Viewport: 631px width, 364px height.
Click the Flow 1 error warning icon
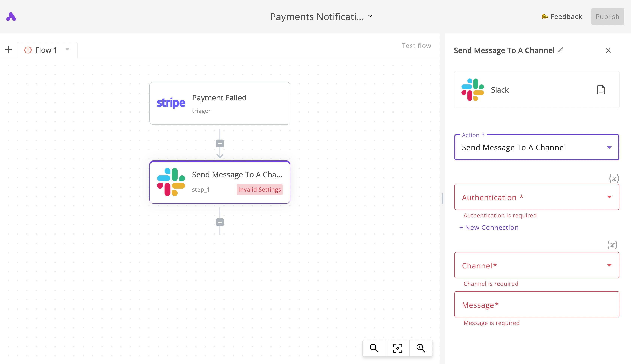[x=28, y=50]
